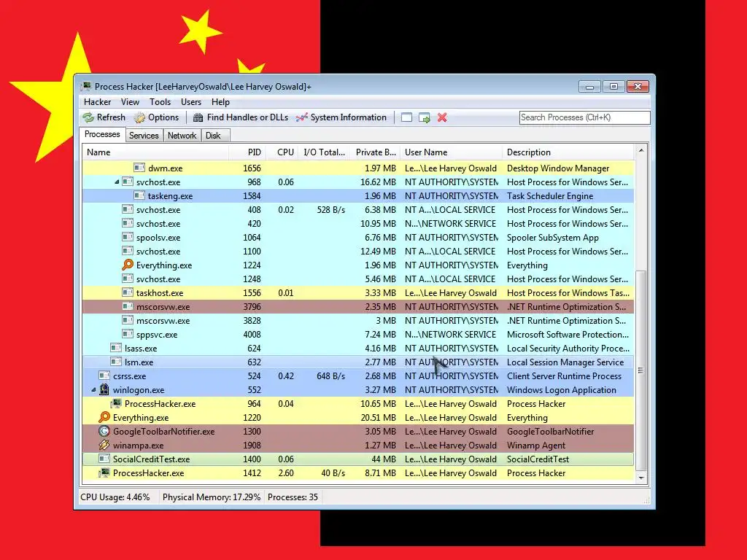Click the Everything.exe PID 1224 magnifier icon

pos(127,265)
